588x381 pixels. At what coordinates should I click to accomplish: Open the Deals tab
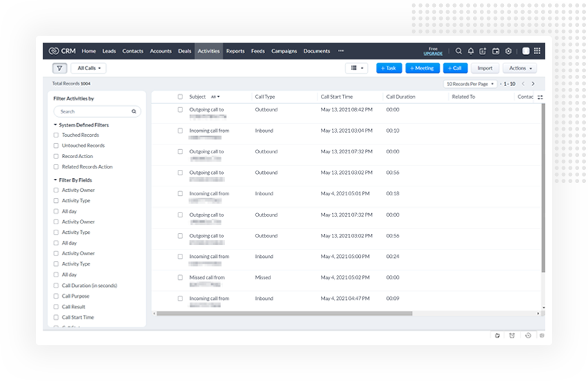185,51
